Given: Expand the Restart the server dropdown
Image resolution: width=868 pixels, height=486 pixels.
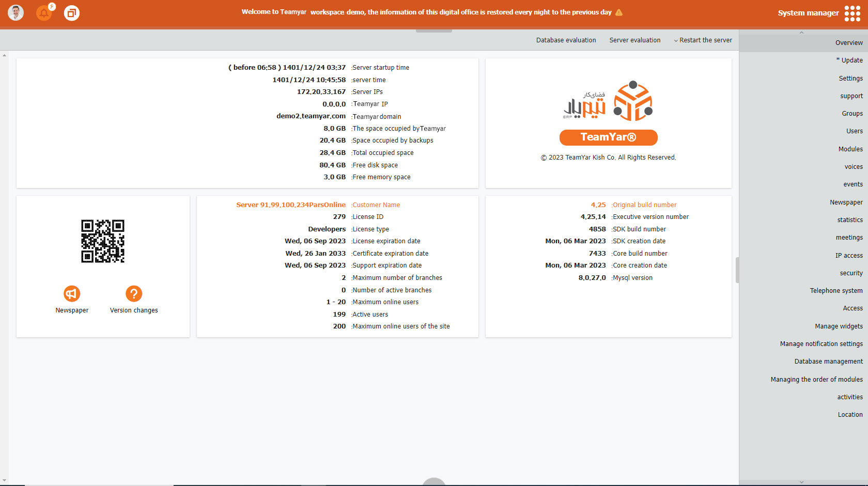Looking at the screenshot, I should pyautogui.click(x=703, y=40).
